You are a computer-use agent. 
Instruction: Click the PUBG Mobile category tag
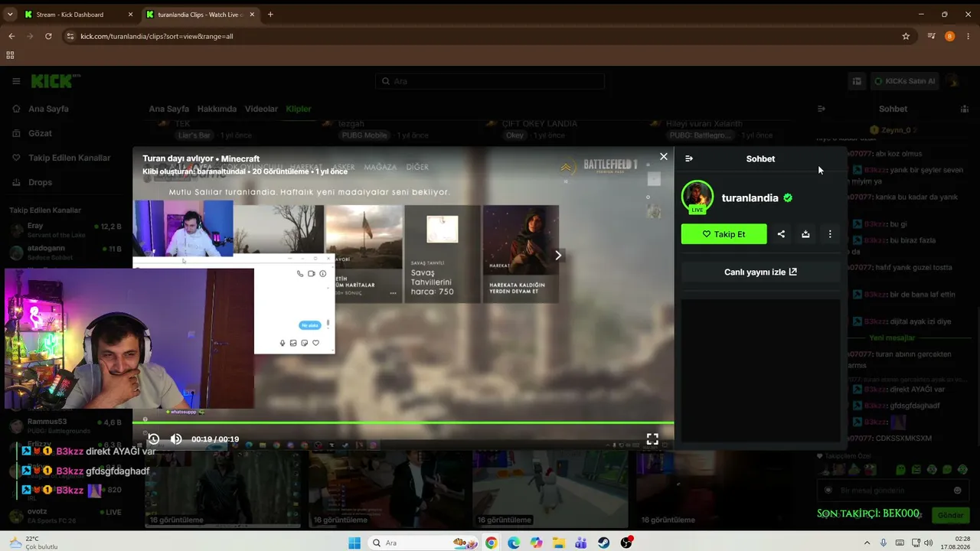pos(364,135)
